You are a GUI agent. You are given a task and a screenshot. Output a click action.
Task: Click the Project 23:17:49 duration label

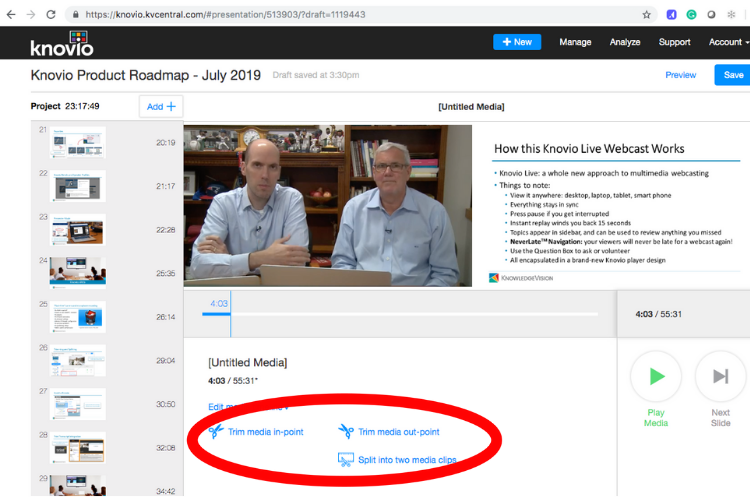pyautogui.click(x=65, y=106)
